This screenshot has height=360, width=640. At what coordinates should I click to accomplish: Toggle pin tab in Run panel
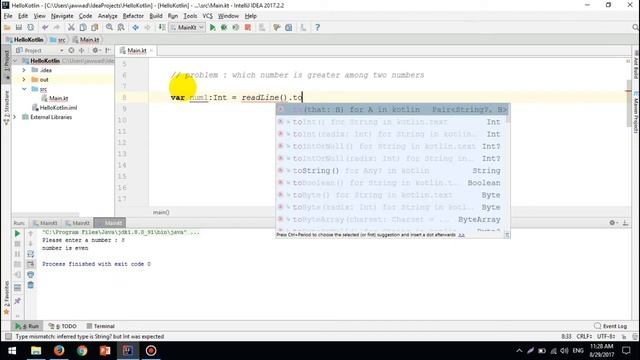click(x=17, y=301)
